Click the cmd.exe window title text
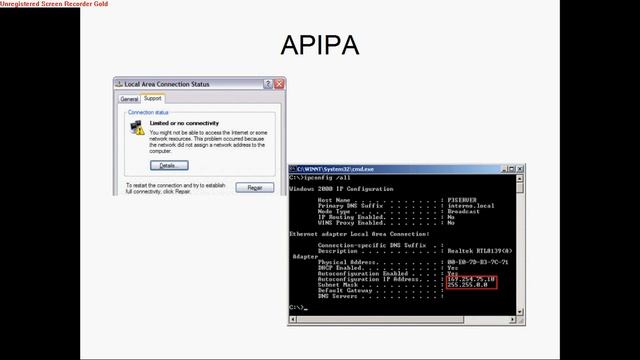Image resolution: width=640 pixels, height=360 pixels. click(x=335, y=169)
